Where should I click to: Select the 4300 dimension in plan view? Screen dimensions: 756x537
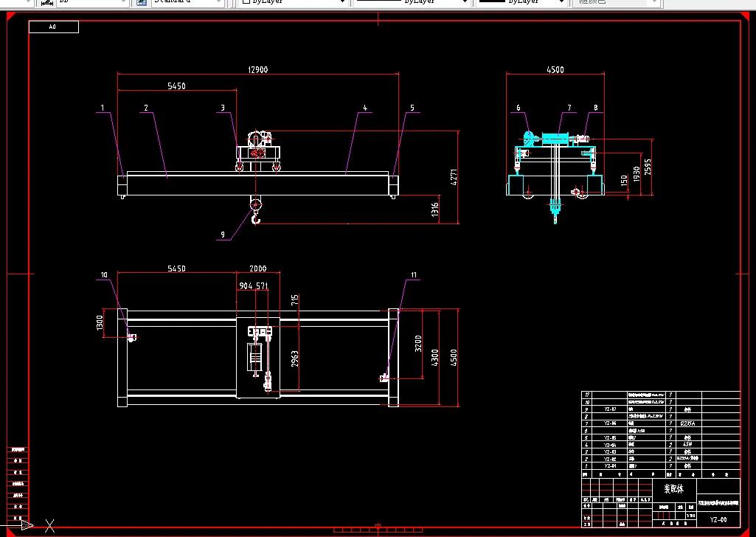(435, 358)
